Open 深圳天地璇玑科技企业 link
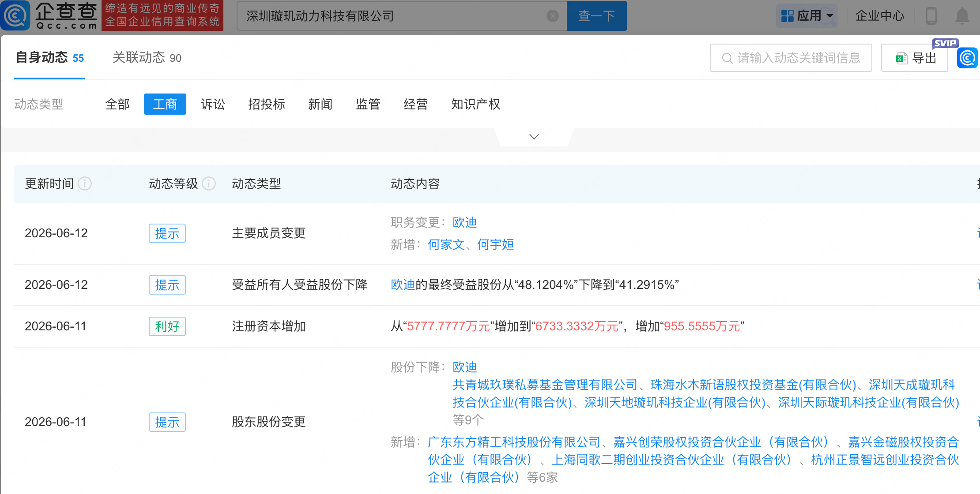The height and width of the screenshot is (494, 980). [675, 402]
